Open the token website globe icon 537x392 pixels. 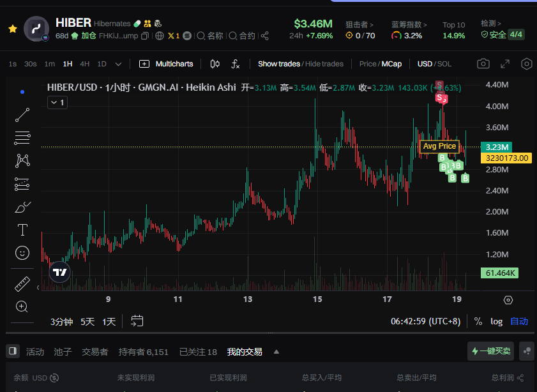pos(159,36)
